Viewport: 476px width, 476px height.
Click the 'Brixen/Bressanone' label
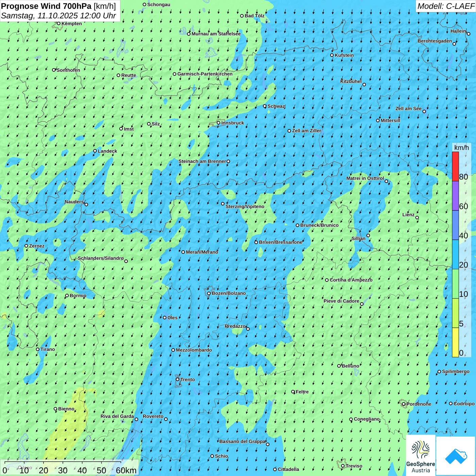point(280,242)
